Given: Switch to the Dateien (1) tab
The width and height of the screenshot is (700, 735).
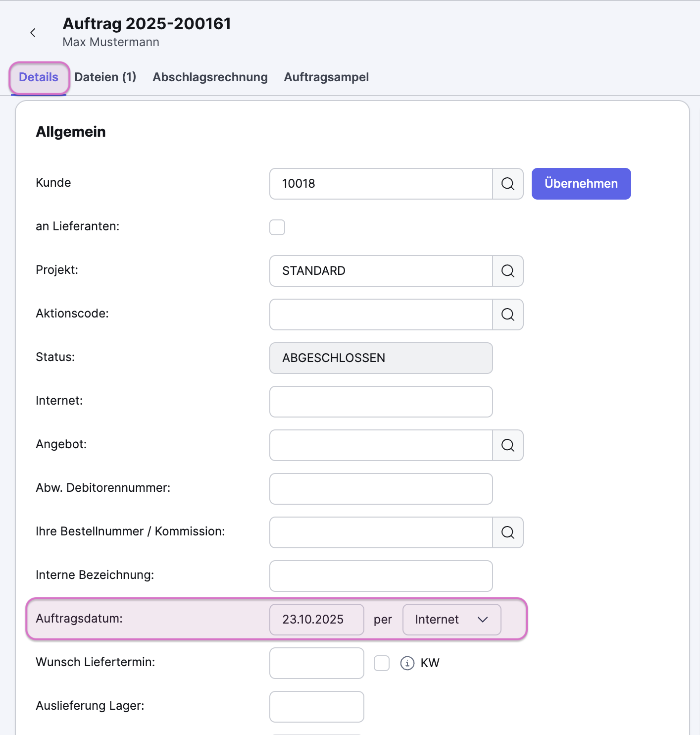Looking at the screenshot, I should [x=105, y=77].
